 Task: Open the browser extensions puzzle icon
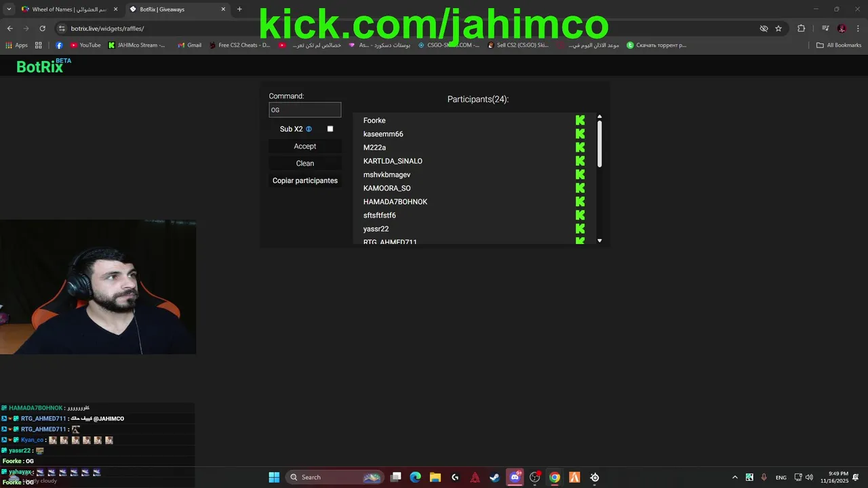tap(802, 28)
